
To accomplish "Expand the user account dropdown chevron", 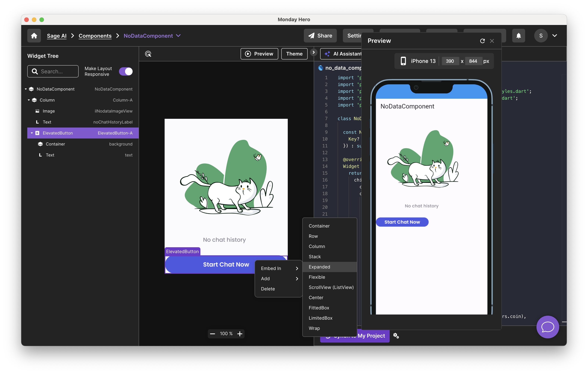I will (x=554, y=36).
